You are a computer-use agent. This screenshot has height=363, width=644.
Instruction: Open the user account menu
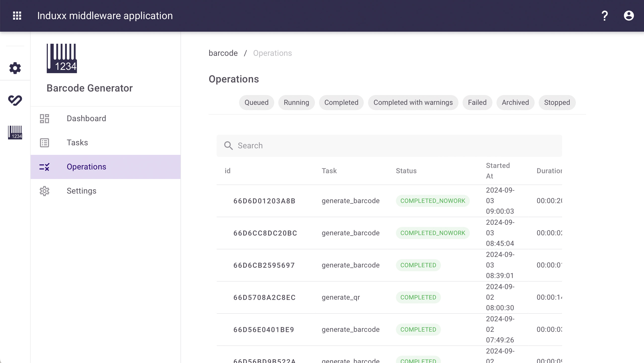click(x=629, y=16)
